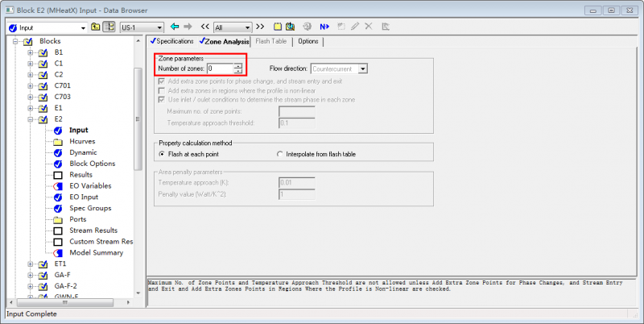Open the Flow direction Countercurrent dropdown
Screen dimensions: 644x324
[x=363, y=69]
